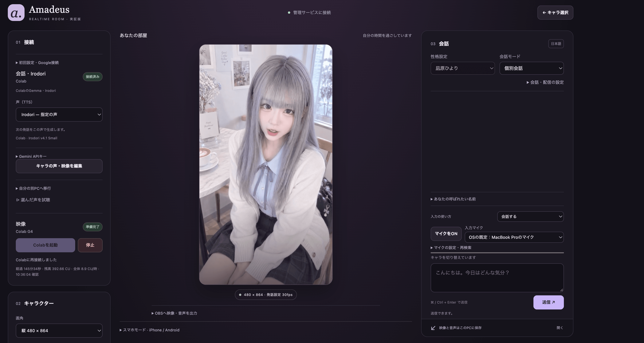Image resolution: width=644 pixels, height=343 pixels.
Task: Expand OBSへ映像・音声を出力 section
Action: pos(174,313)
